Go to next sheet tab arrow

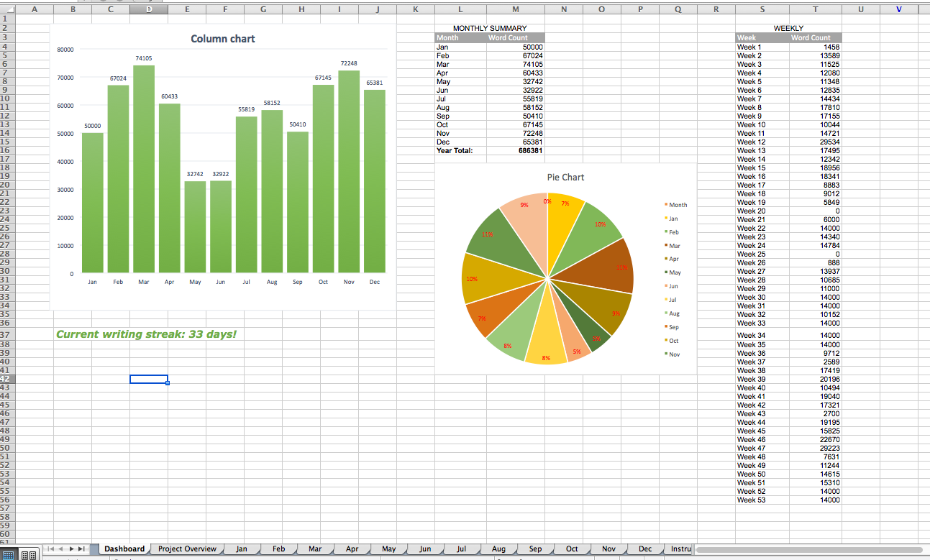[71, 549]
